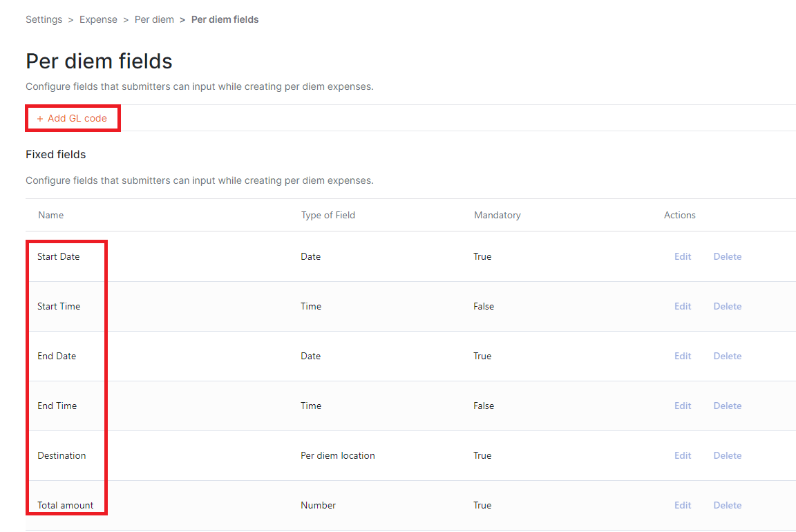This screenshot has height=532, width=796.
Task: Edit the Destination field
Action: (x=682, y=455)
